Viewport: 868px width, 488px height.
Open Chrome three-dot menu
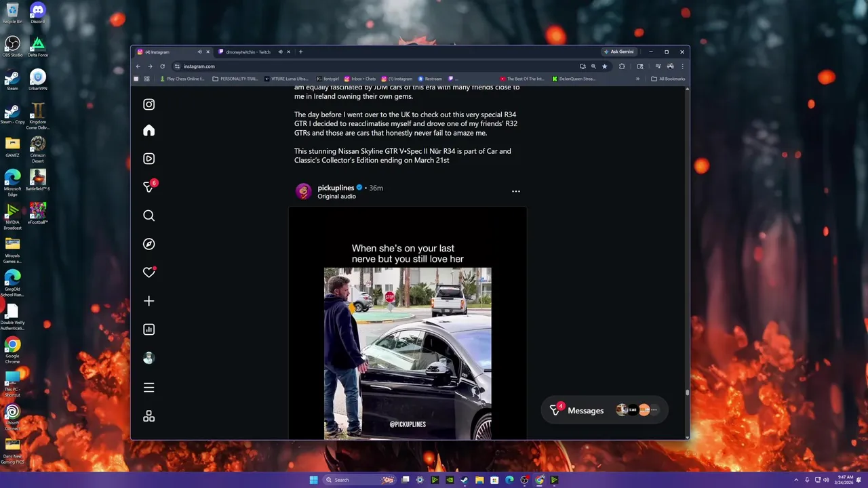[x=682, y=66]
